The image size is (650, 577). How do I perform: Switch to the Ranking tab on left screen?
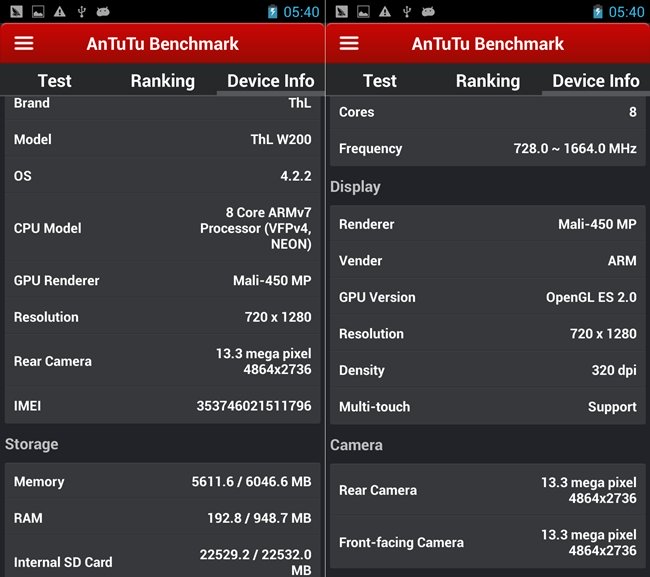162,81
